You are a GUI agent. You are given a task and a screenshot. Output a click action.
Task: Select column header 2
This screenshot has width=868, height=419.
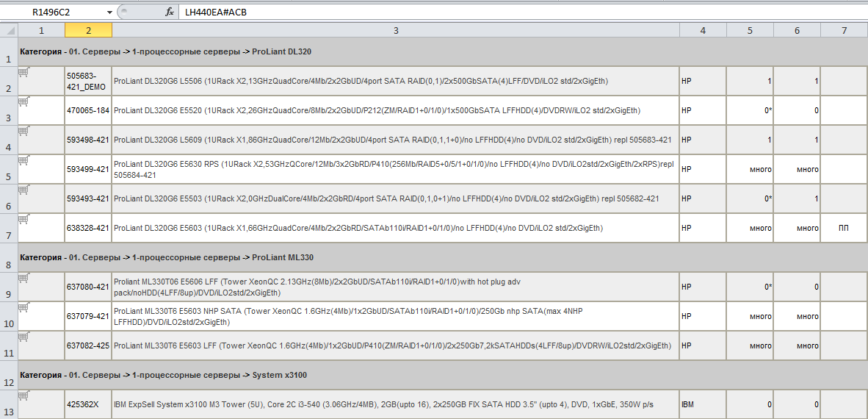point(89,30)
